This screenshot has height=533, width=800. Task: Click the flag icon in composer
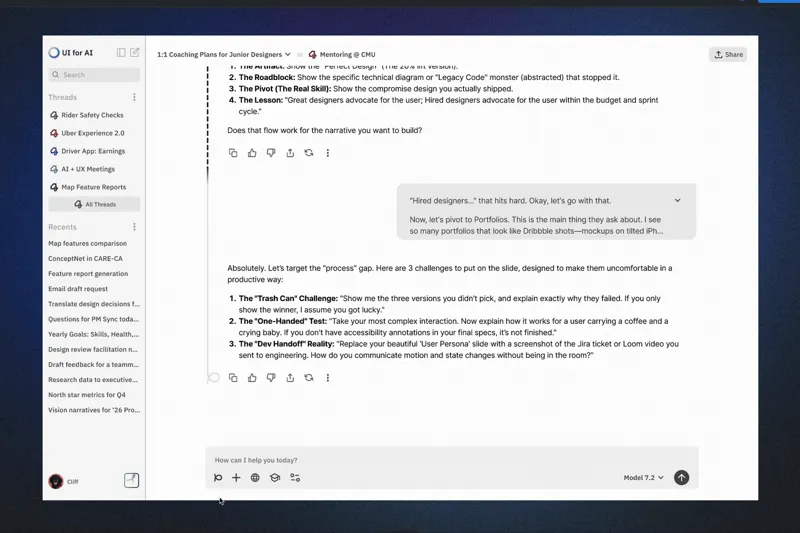tap(218, 478)
